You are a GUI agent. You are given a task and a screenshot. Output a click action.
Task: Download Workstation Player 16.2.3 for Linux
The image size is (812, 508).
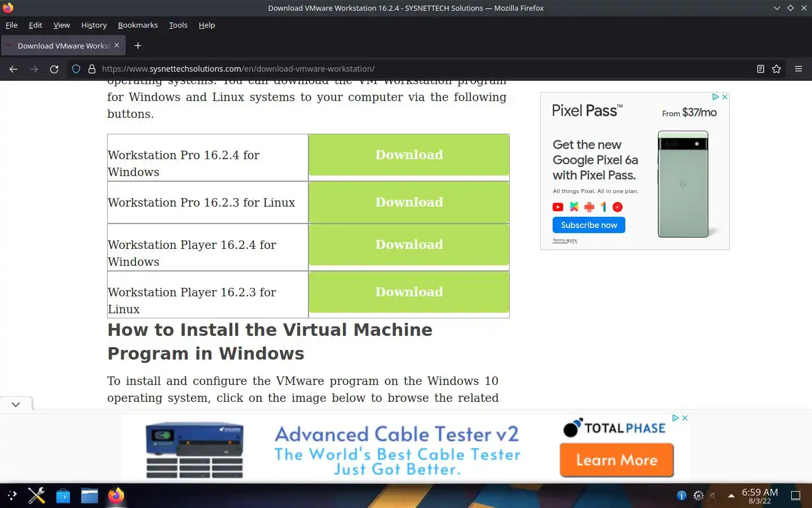click(409, 292)
